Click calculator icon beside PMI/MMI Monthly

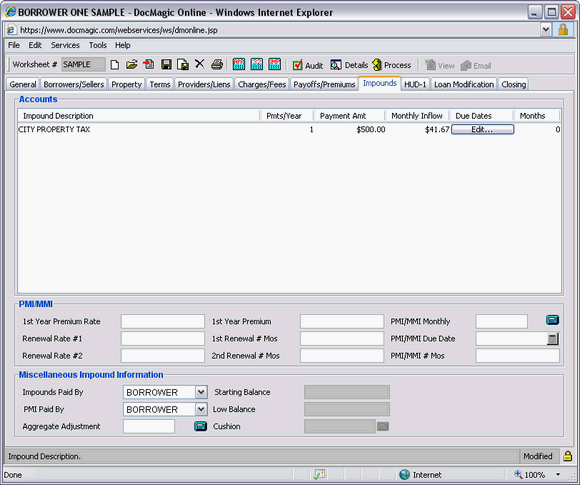552,320
